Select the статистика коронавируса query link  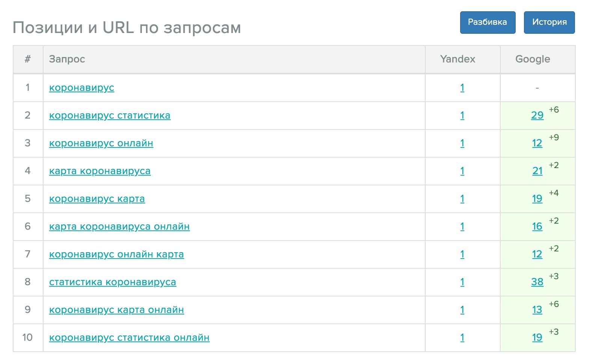tap(113, 282)
